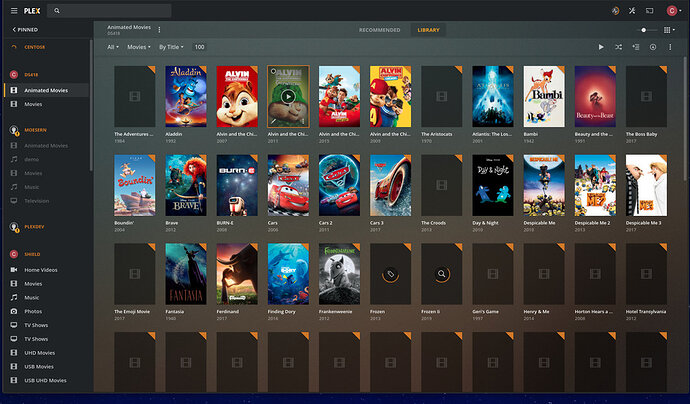Screen dimensions: 690x404
Task: Click the film icon for USB Movies
Action: tap(14, 367)
